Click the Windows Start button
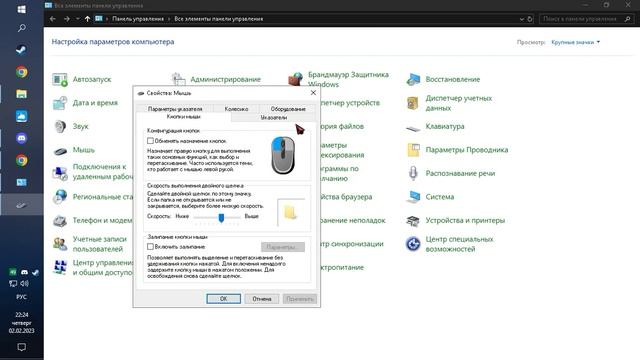640x360 pixels. 22,9
